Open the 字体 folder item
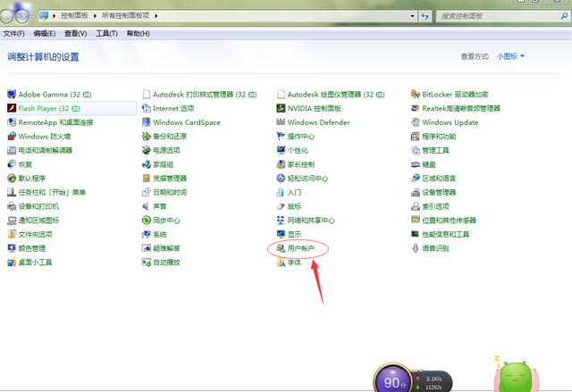Image resolution: width=572 pixels, height=392 pixels. pyautogui.click(x=289, y=262)
